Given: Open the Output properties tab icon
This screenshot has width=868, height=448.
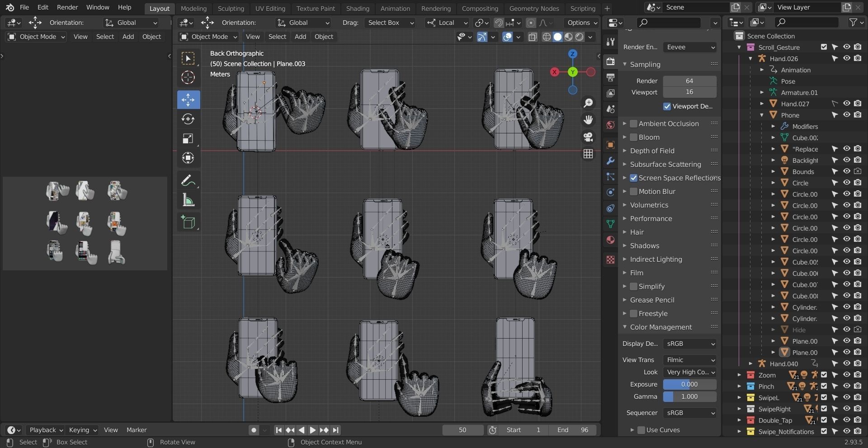Looking at the screenshot, I should (610, 77).
